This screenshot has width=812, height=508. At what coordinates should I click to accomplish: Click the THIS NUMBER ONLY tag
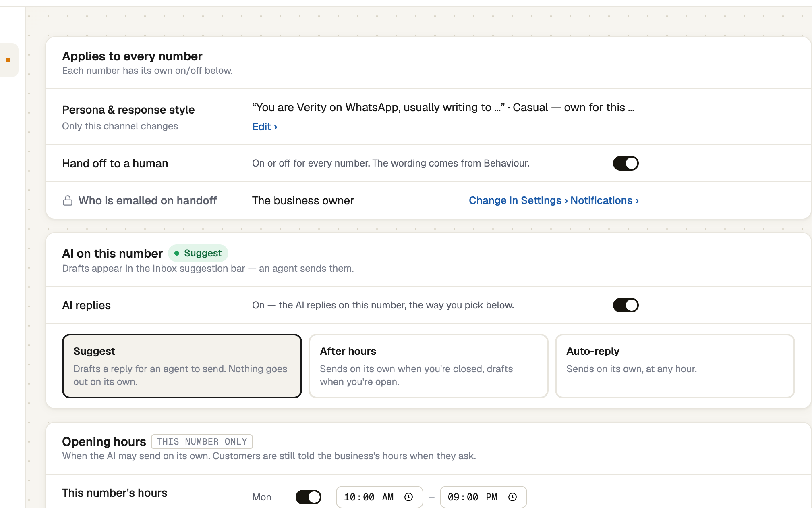[202, 441]
